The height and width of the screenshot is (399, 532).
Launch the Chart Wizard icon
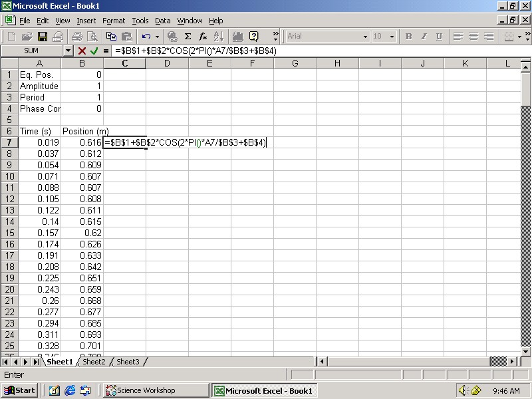click(x=237, y=37)
